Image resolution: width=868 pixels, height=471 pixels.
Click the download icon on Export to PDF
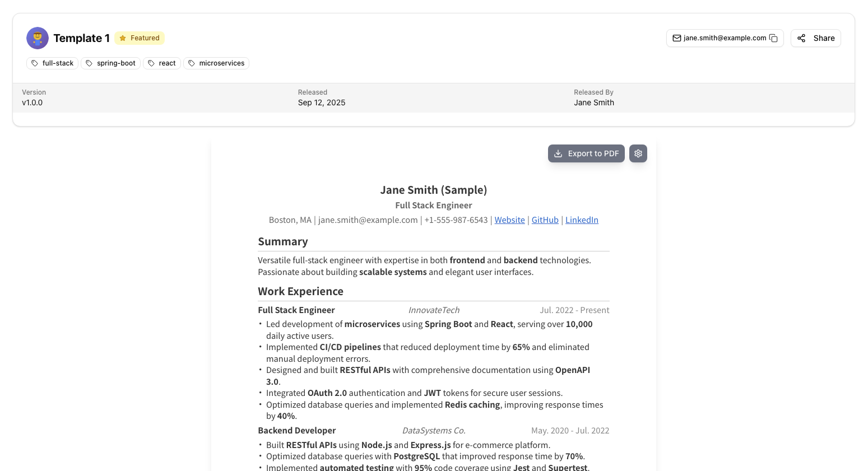[x=558, y=153]
